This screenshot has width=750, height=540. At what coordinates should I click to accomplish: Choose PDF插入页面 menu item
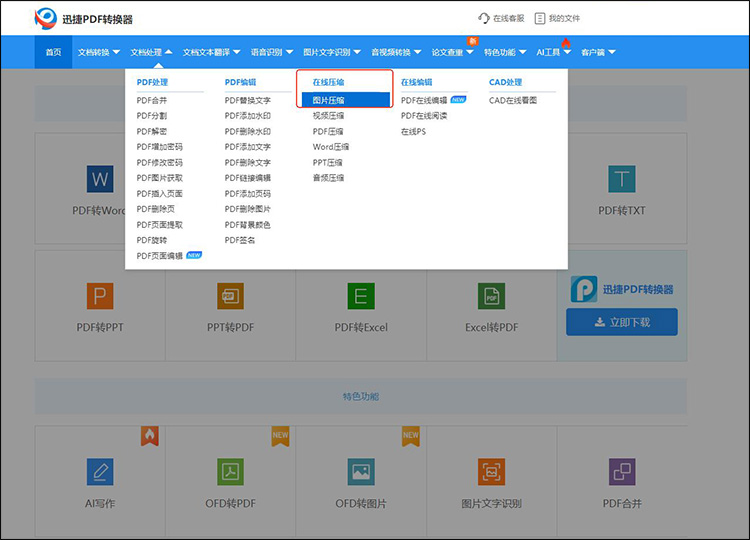click(159, 194)
